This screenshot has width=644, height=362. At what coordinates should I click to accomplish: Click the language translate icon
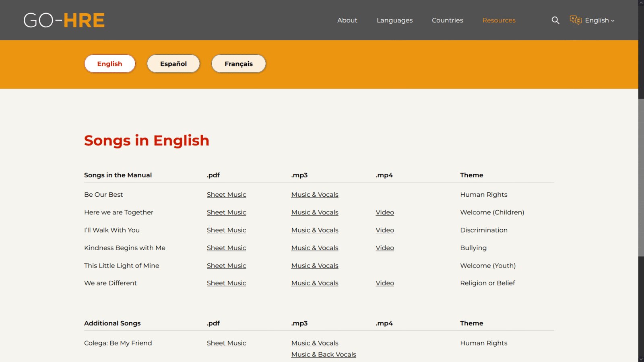coord(576,20)
